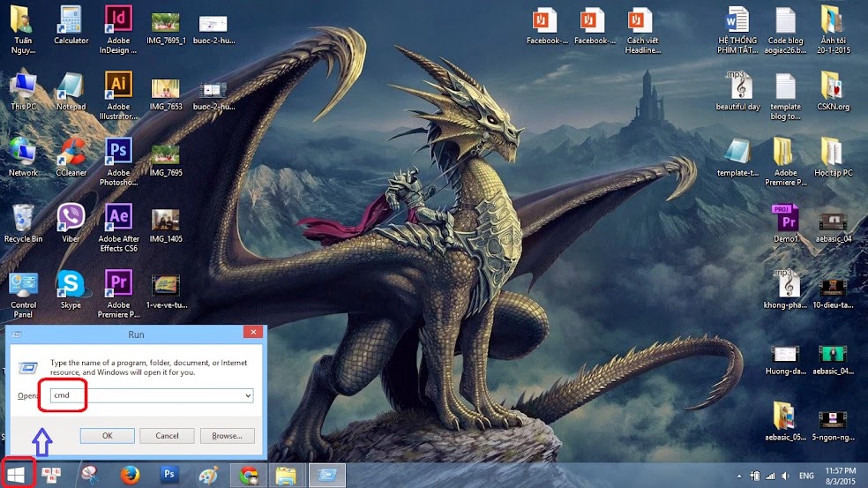Close the Run dialog window

pyautogui.click(x=253, y=332)
